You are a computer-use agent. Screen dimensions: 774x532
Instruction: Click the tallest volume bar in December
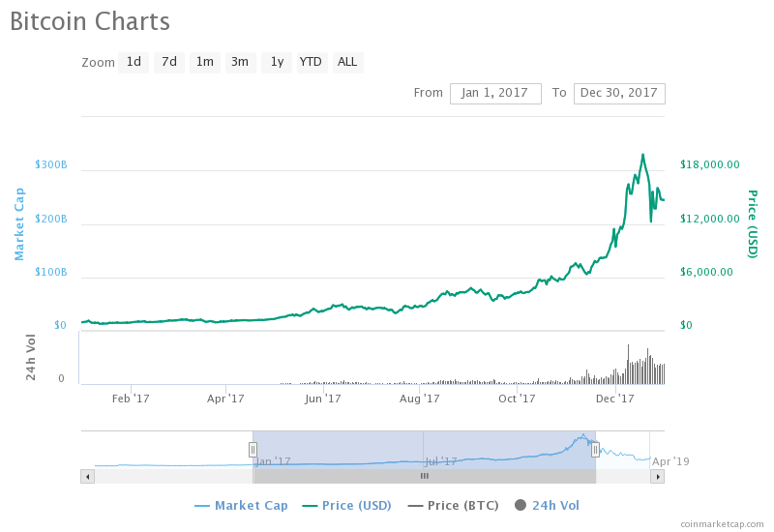(x=628, y=365)
